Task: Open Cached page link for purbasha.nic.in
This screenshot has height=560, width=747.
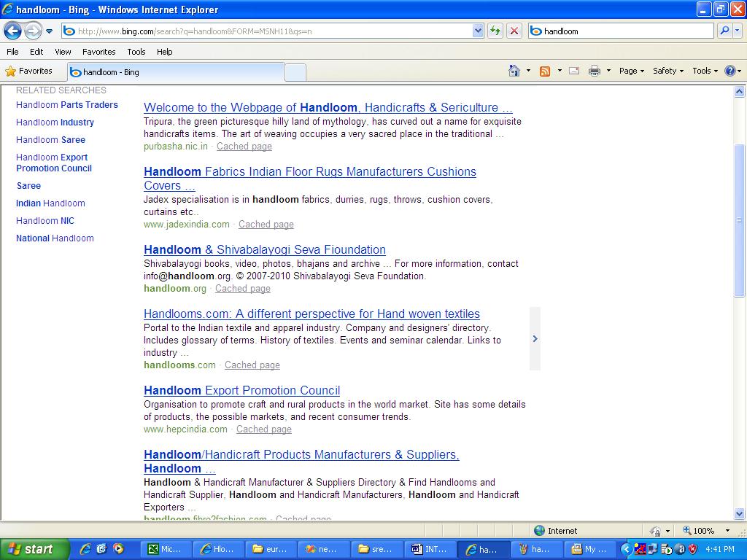Action: (244, 147)
